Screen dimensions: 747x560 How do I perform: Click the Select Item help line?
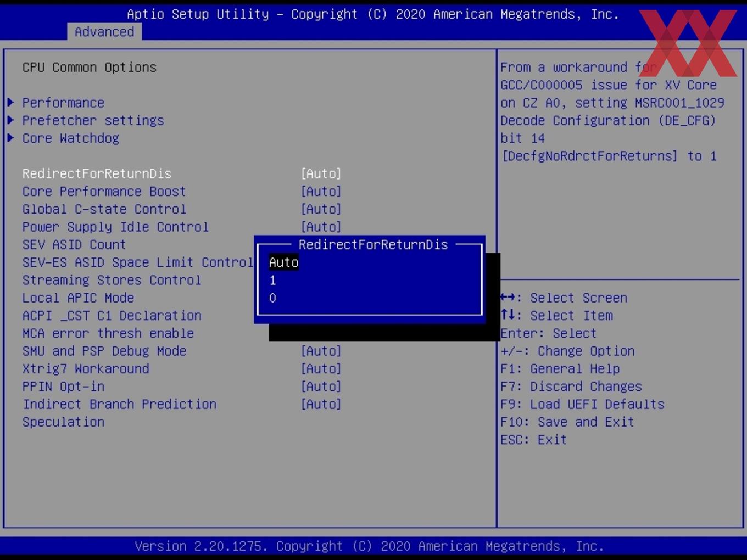556,316
